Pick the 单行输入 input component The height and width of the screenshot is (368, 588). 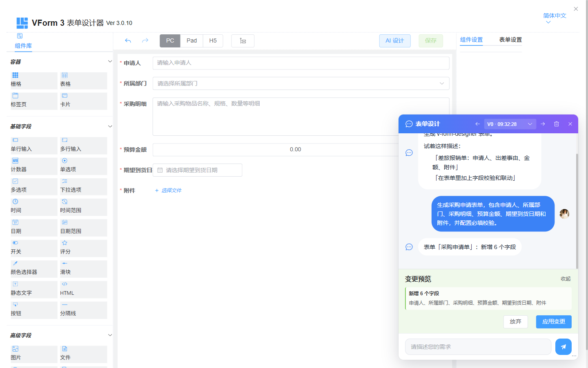pyautogui.click(x=34, y=146)
